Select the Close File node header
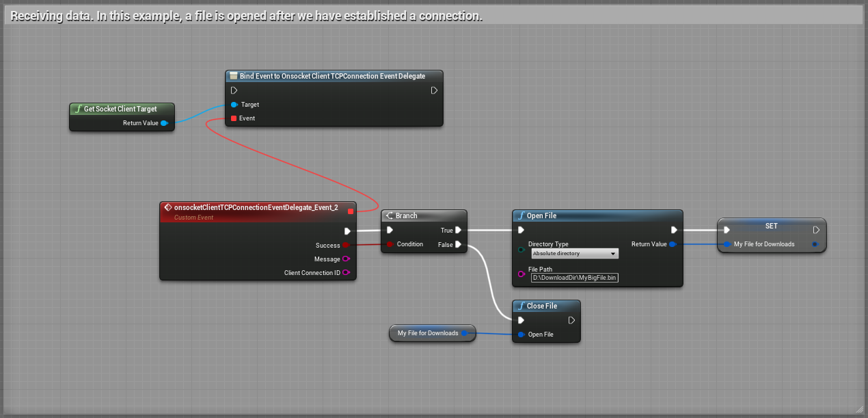The width and height of the screenshot is (868, 418). tap(545, 306)
